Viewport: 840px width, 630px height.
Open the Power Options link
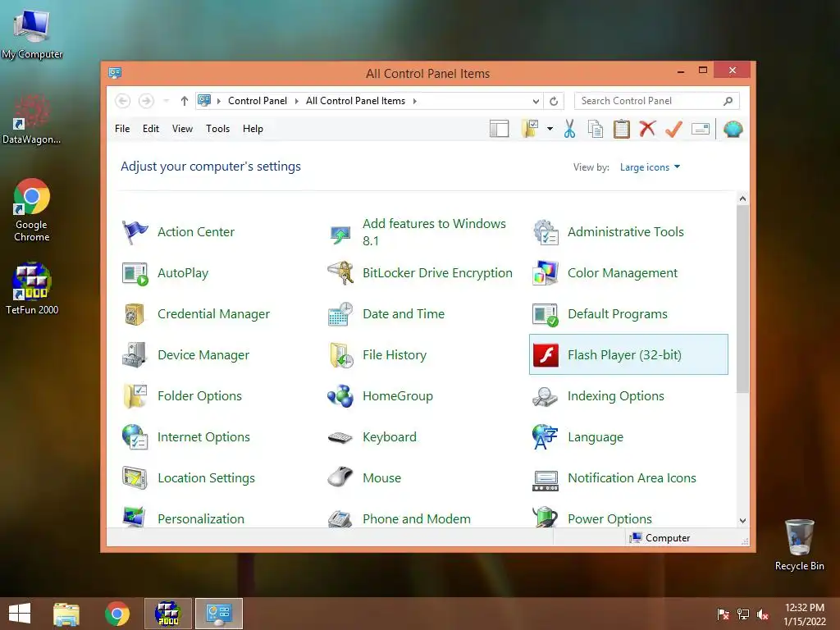(x=609, y=518)
